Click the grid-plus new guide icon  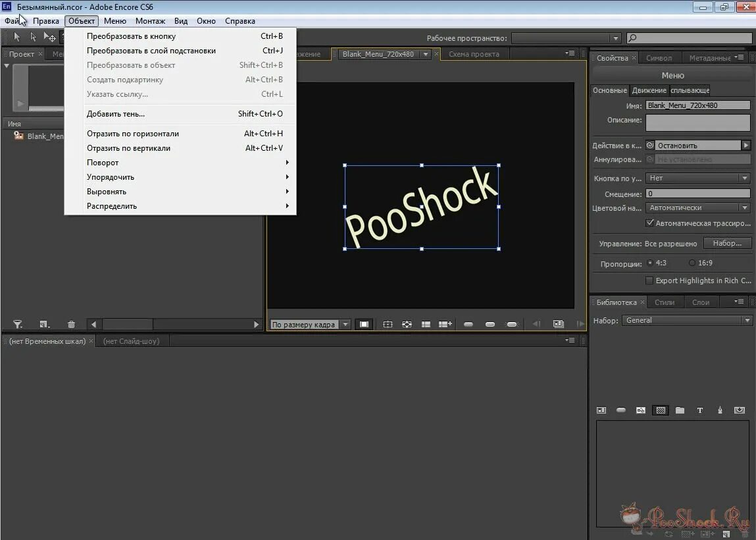click(x=445, y=324)
